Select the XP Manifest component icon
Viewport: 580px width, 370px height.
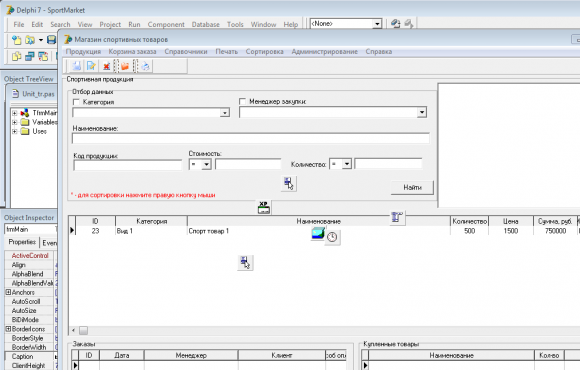[263, 208]
